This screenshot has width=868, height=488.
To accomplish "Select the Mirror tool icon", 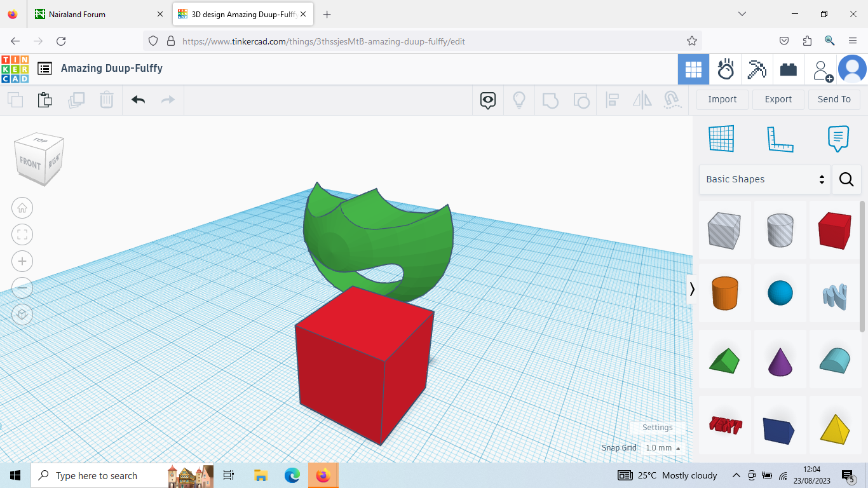I will (x=642, y=100).
